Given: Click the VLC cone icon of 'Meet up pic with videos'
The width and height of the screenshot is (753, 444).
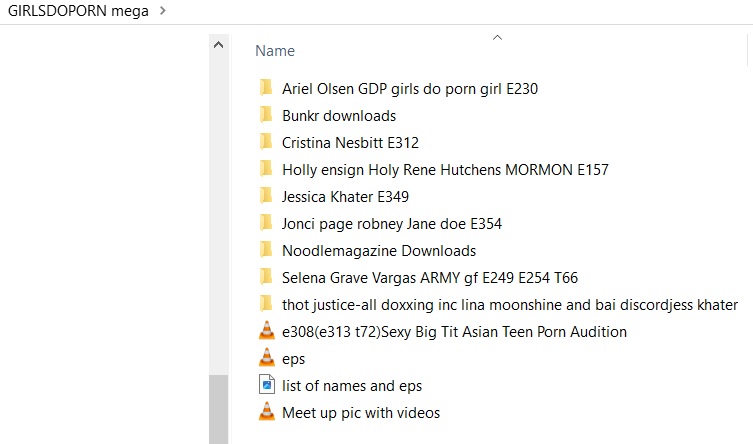Looking at the screenshot, I should click(x=267, y=412).
